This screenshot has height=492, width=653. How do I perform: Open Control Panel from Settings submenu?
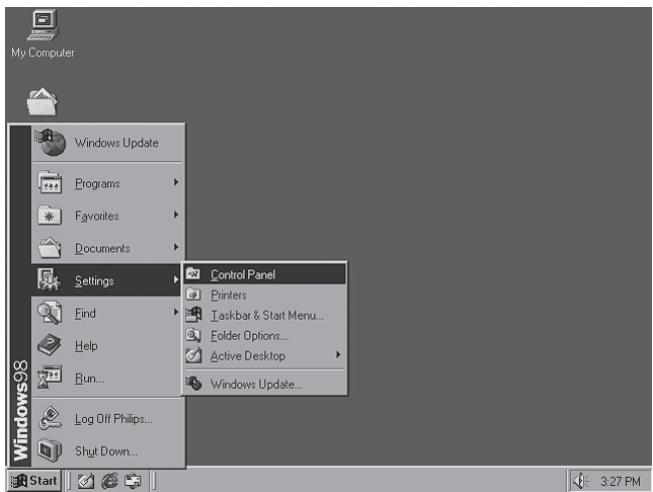coord(264,274)
